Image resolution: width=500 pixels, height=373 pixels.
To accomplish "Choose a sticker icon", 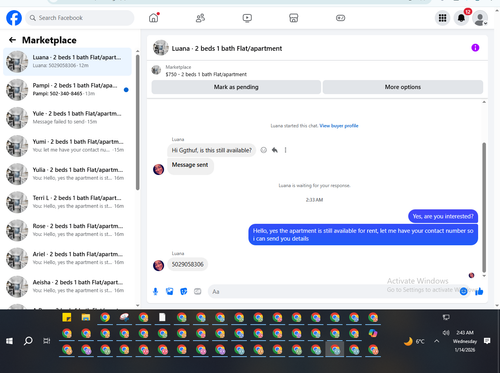I will (x=184, y=292).
